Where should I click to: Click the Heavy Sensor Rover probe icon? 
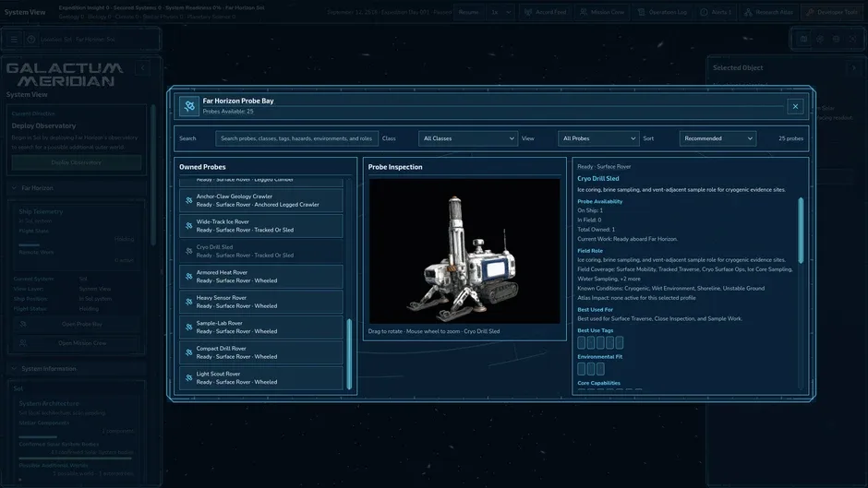coord(188,302)
